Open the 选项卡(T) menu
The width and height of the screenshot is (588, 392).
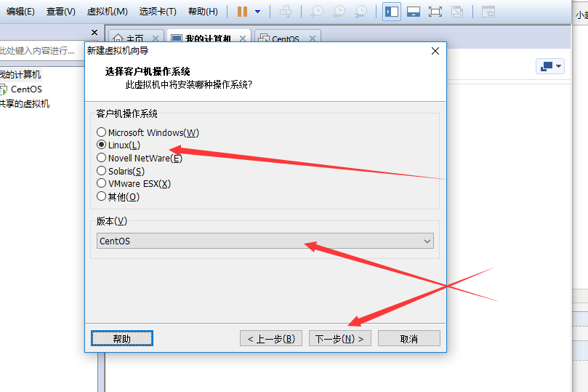tap(158, 12)
